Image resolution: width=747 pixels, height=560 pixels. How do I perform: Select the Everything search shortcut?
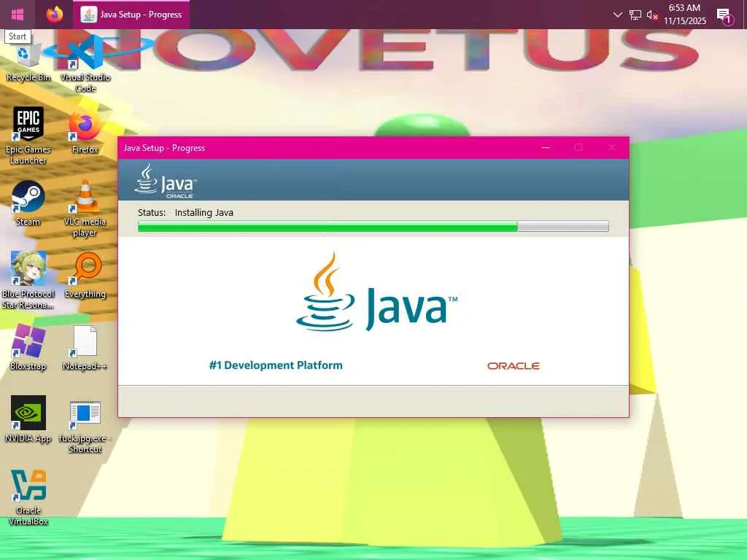85,276
